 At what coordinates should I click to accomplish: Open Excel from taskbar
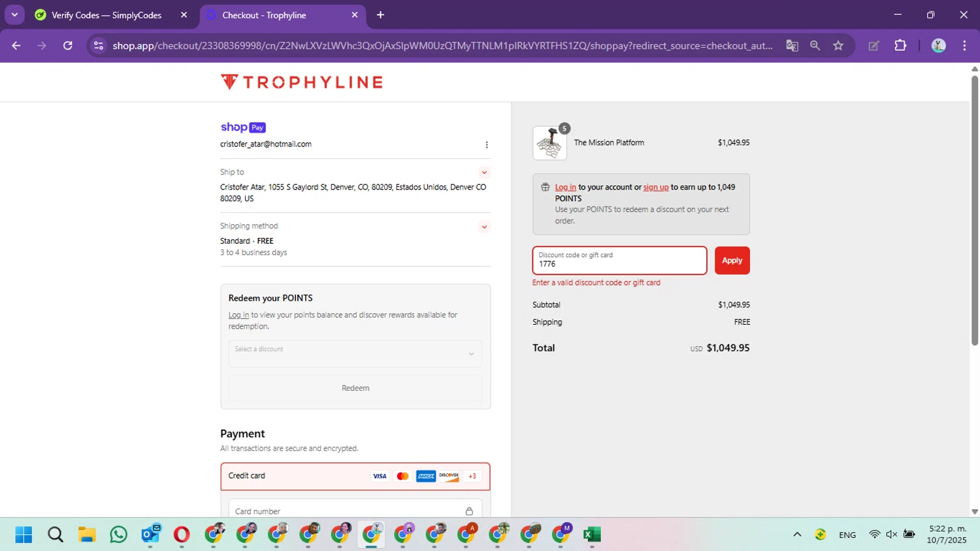[592, 535]
